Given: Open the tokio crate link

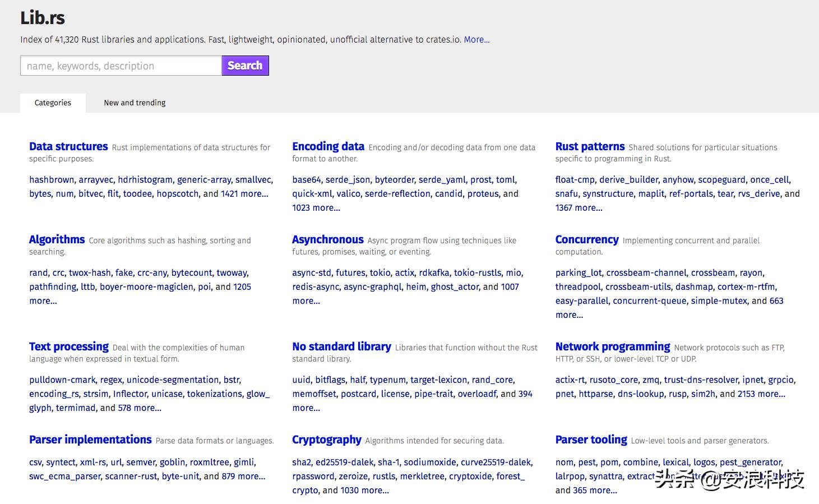Looking at the screenshot, I should coord(380,272).
